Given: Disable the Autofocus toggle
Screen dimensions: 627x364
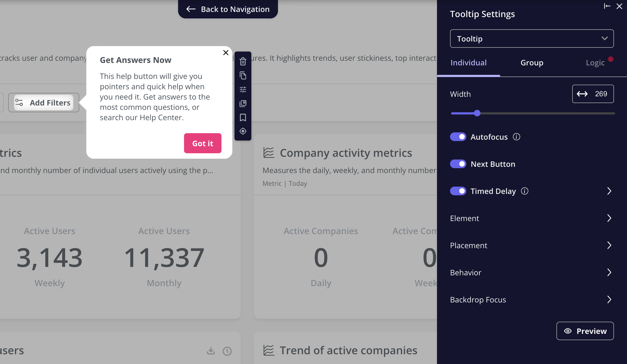Looking at the screenshot, I should point(458,137).
